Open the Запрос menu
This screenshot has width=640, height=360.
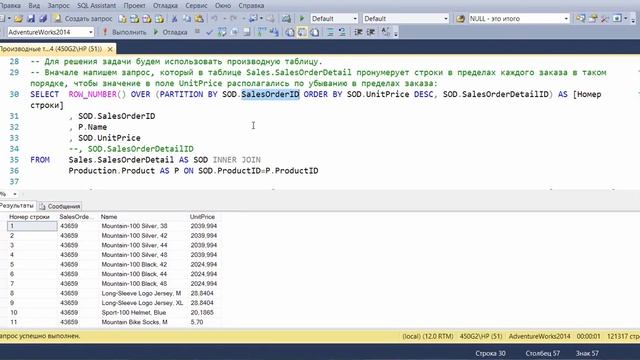click(58, 6)
